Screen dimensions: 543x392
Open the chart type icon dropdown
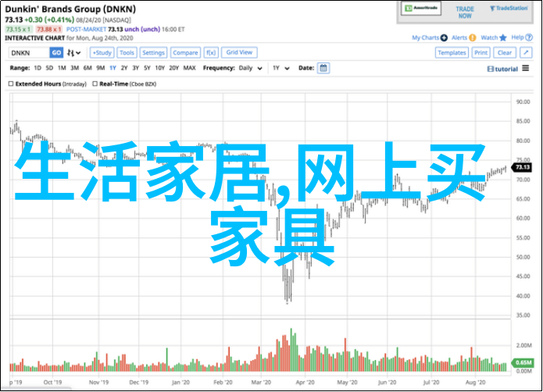click(x=73, y=53)
